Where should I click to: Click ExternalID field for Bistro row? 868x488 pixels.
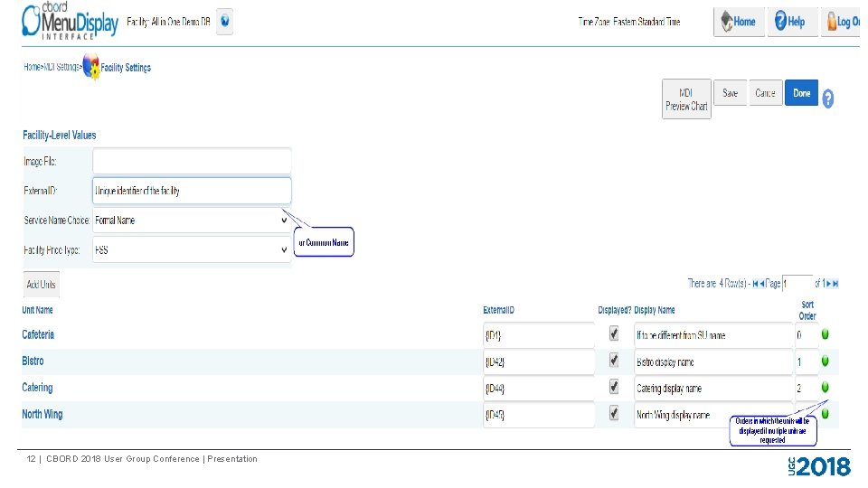(539, 361)
